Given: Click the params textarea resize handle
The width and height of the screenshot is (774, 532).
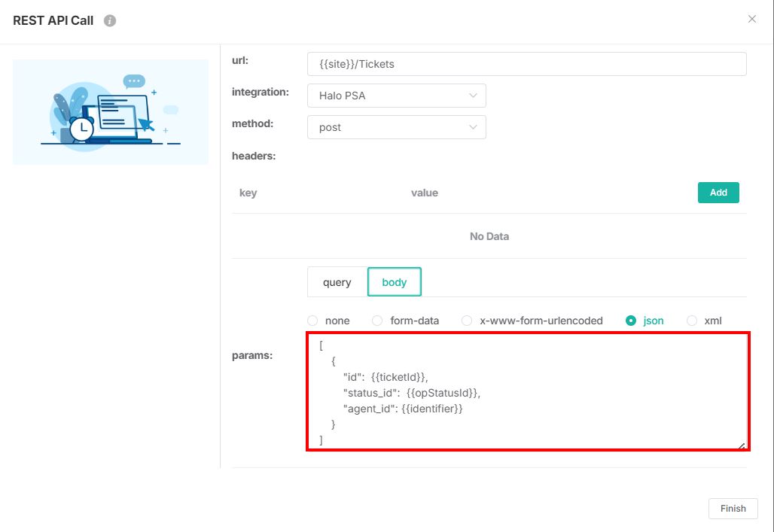Looking at the screenshot, I should (741, 446).
